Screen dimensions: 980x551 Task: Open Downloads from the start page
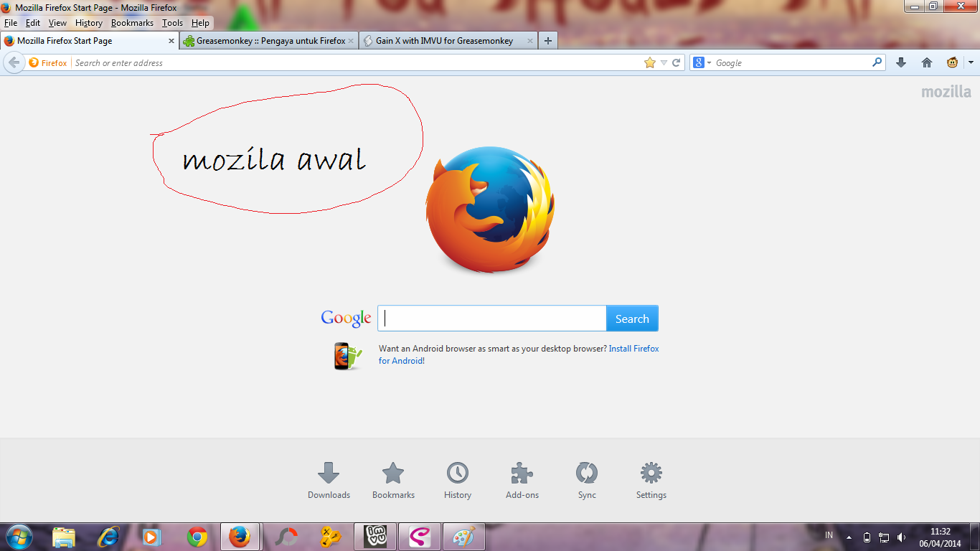point(329,481)
